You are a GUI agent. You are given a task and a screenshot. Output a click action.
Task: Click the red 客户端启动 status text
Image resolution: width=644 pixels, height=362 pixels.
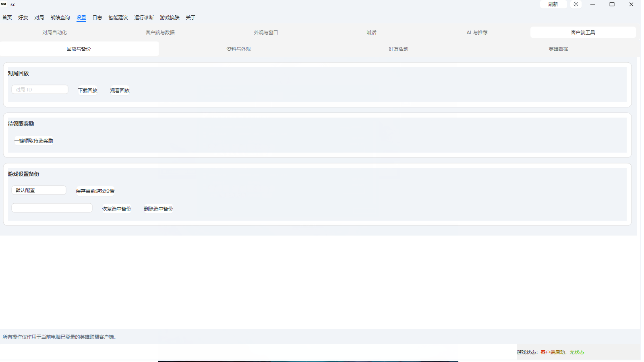point(553,352)
